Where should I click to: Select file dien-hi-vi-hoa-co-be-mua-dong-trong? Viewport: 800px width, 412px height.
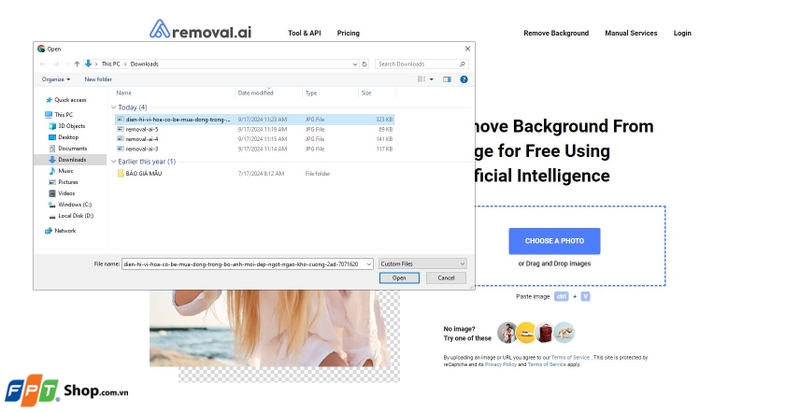[x=255, y=119]
